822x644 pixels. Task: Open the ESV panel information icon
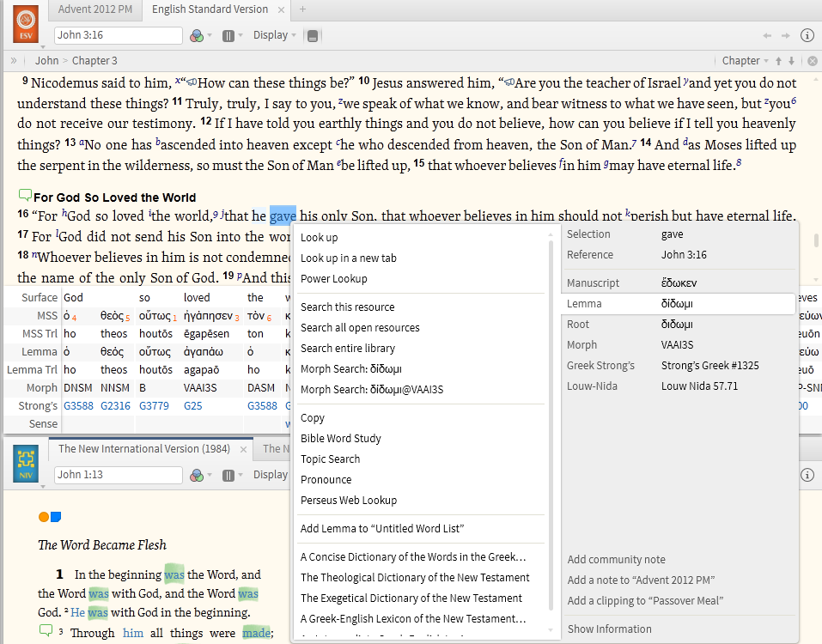tap(807, 35)
